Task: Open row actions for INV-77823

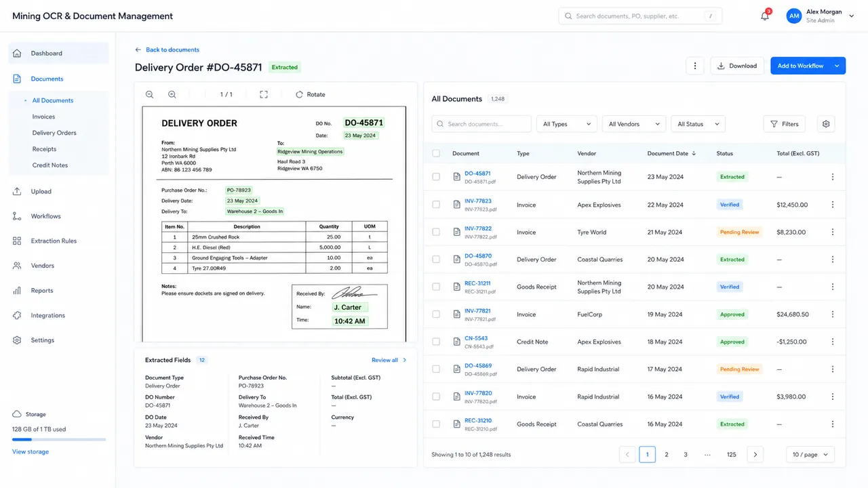Action: 833,205
